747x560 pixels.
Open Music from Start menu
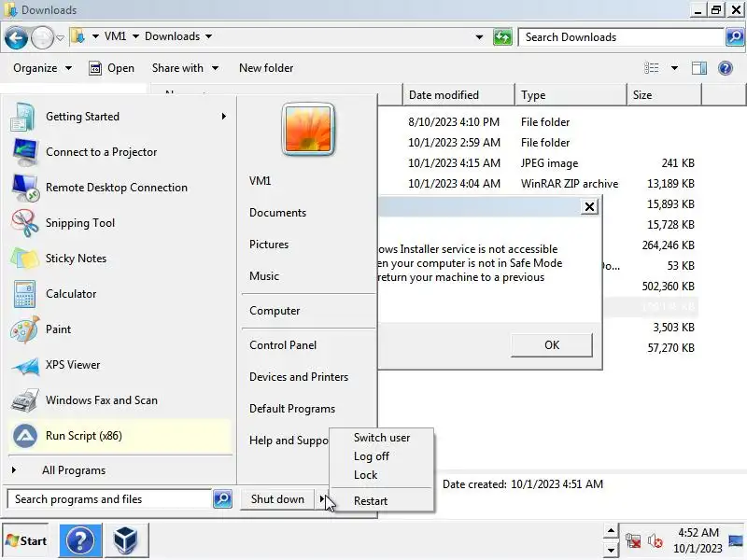pyautogui.click(x=264, y=276)
